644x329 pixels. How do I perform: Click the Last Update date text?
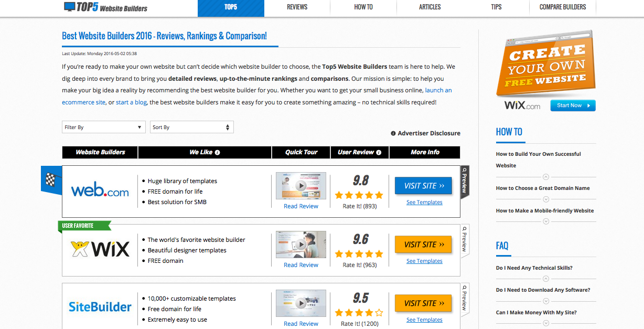coord(100,54)
